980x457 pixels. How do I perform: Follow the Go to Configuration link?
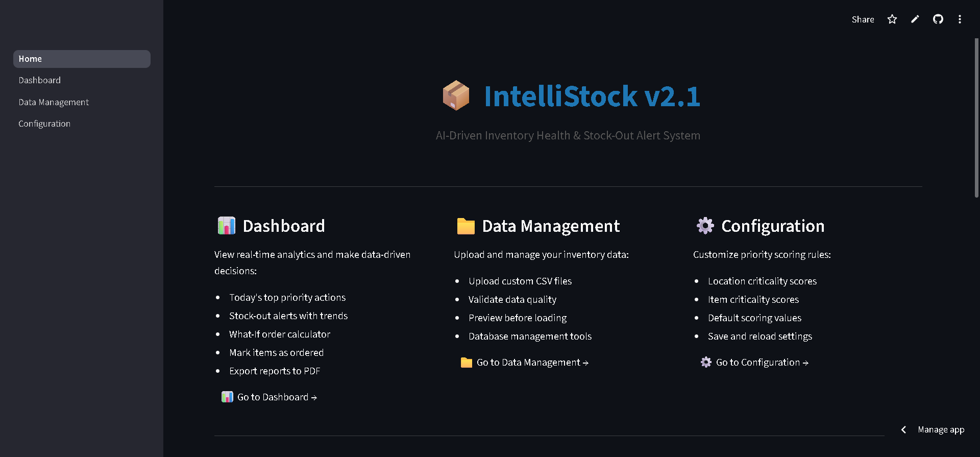(x=754, y=363)
